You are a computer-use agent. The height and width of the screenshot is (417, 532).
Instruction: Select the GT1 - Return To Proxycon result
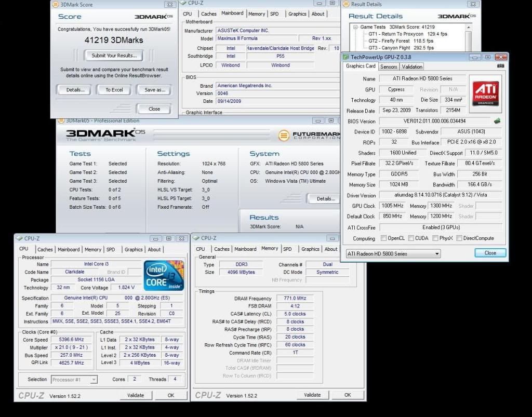408,34
